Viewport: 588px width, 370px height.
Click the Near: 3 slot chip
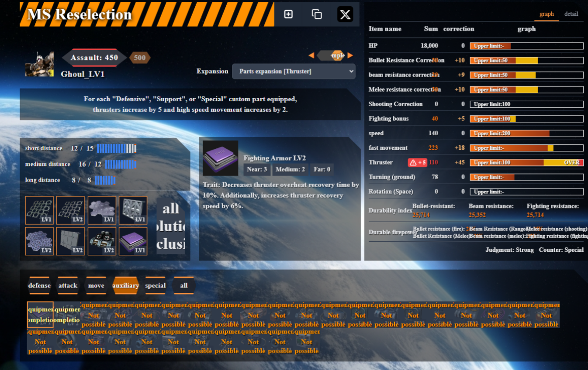click(257, 169)
